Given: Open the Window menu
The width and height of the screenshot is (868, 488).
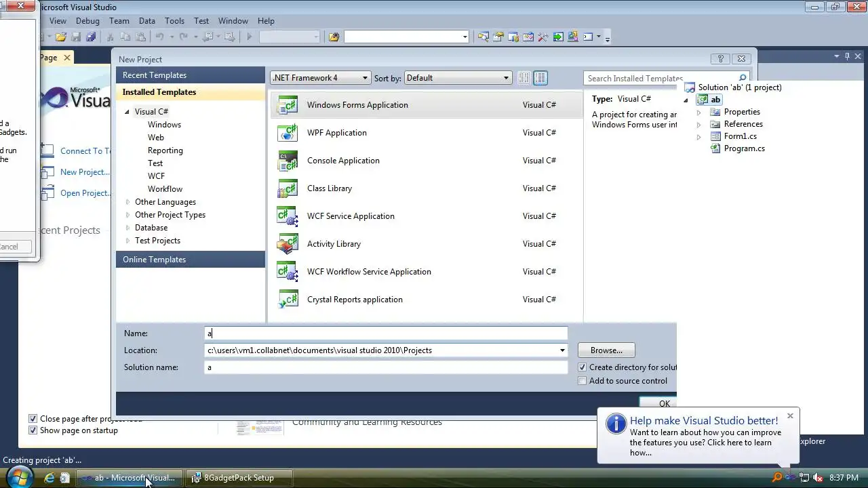Looking at the screenshot, I should (x=233, y=21).
